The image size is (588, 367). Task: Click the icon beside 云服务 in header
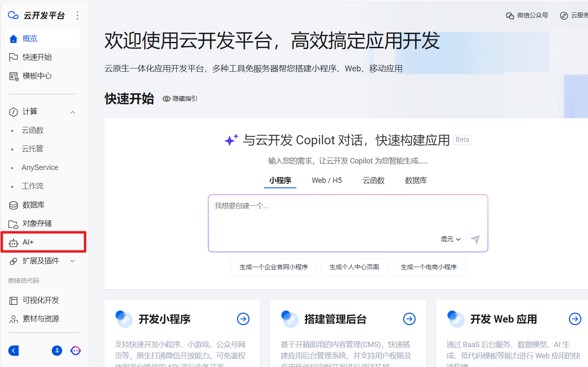click(x=564, y=16)
